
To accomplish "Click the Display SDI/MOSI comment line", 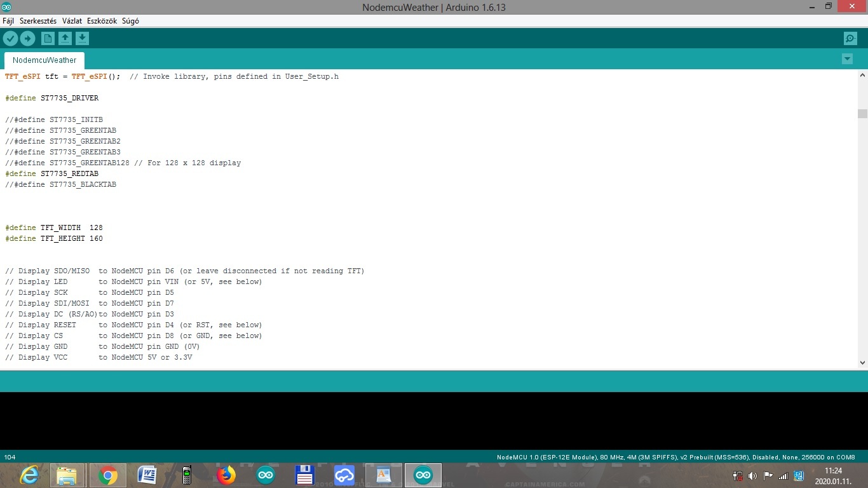I will click(x=90, y=303).
